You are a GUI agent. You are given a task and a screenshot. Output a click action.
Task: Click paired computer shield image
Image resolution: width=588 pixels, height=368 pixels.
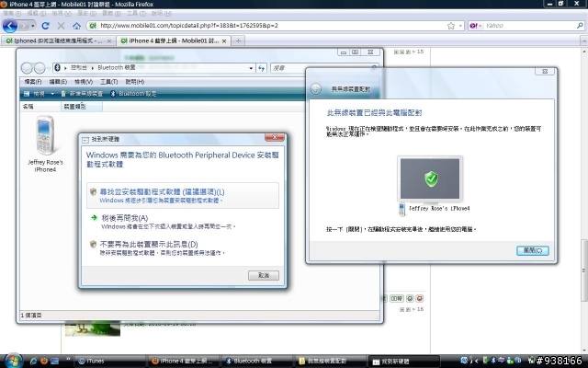point(430,179)
